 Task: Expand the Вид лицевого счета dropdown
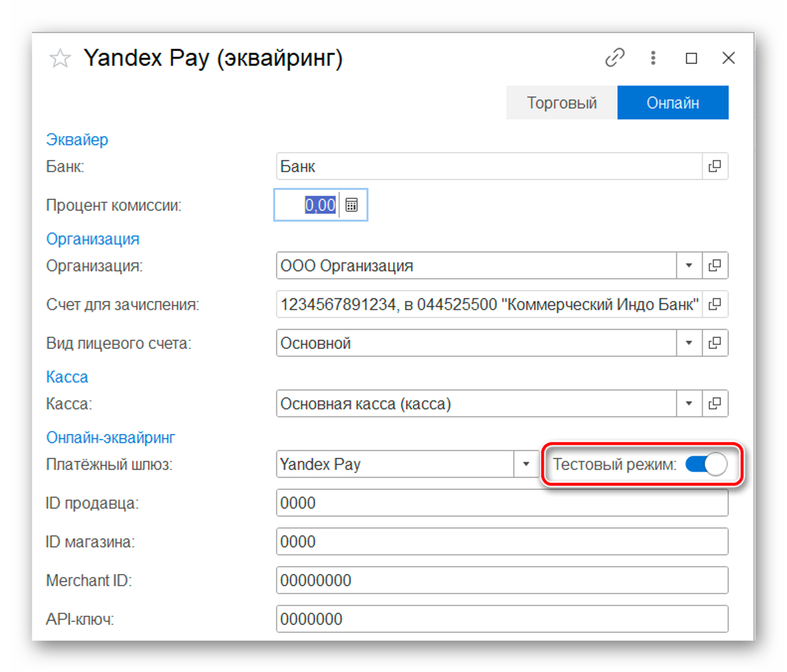689,343
